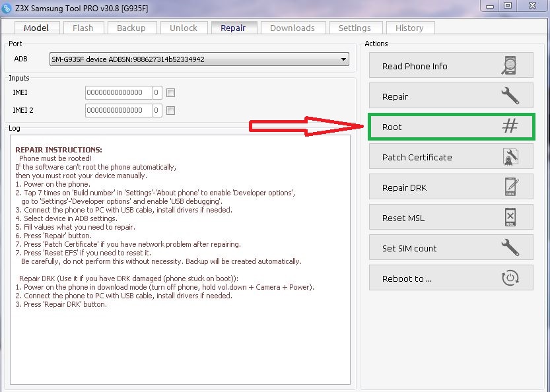Click '3. Press 'Repair DRK' button.' log line

[61, 304]
